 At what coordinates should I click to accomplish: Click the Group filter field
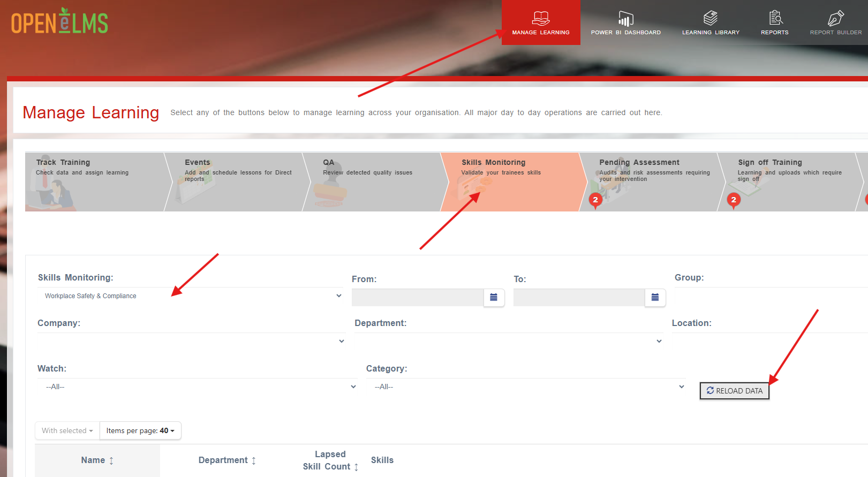771,296
